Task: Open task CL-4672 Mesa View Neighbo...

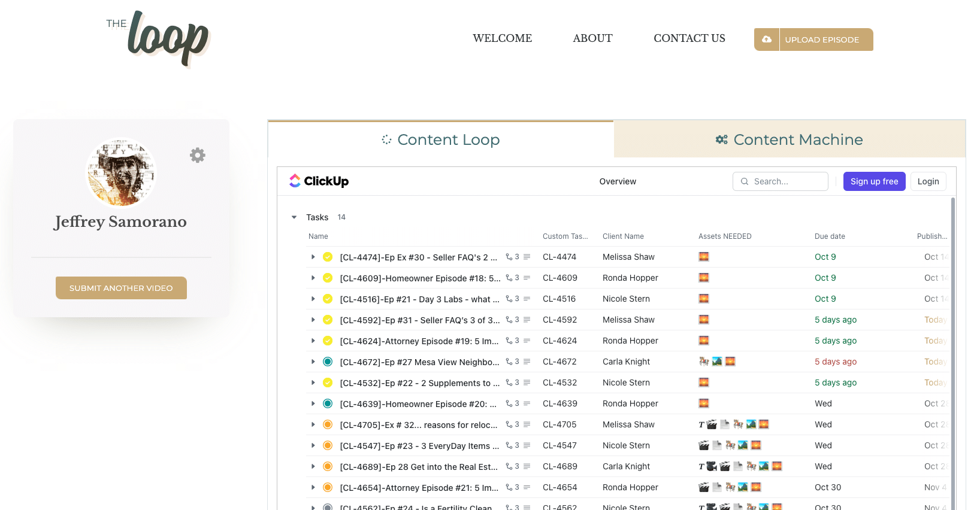Action: click(420, 362)
